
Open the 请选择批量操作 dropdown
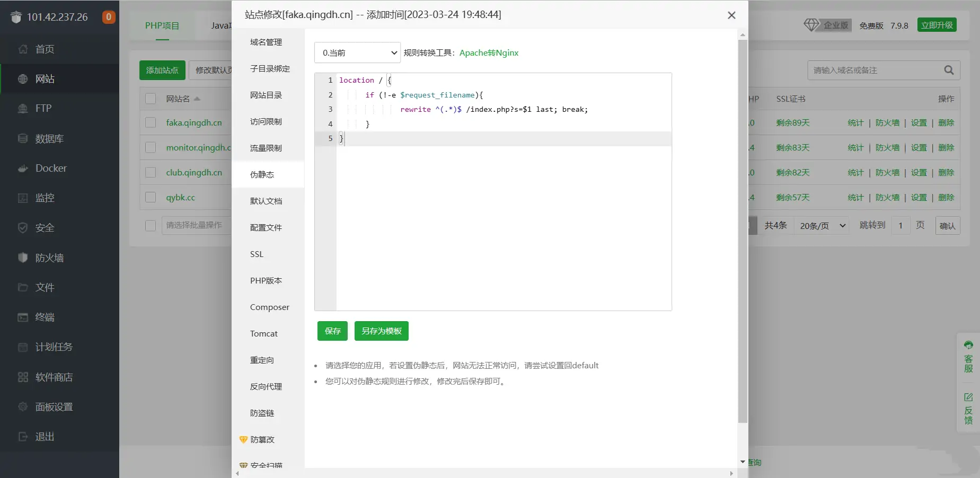coord(197,225)
